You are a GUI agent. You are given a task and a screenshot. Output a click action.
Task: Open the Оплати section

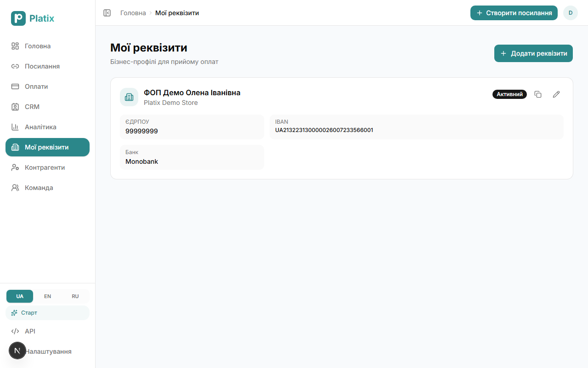[47, 86]
